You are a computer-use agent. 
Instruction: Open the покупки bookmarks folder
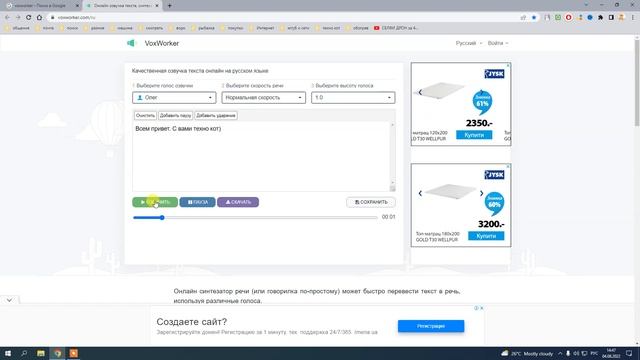pyautogui.click(x=231, y=28)
